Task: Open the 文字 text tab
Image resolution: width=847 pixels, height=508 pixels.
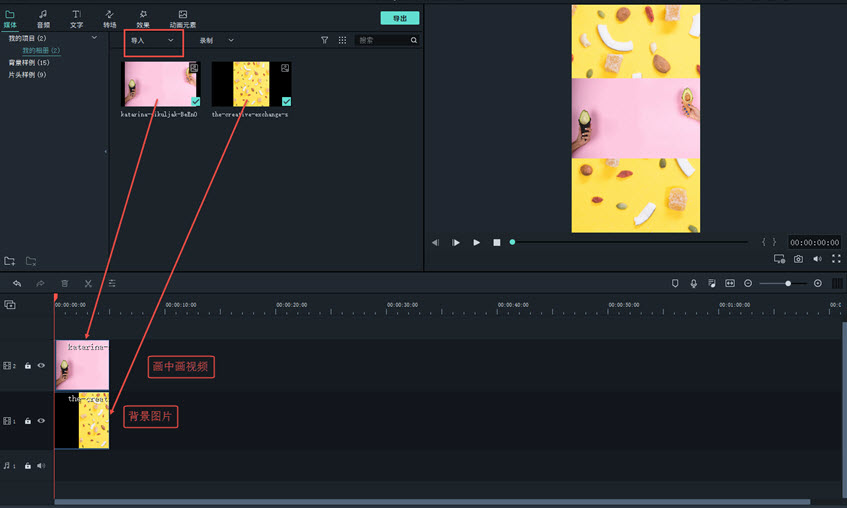Action: coord(76,18)
